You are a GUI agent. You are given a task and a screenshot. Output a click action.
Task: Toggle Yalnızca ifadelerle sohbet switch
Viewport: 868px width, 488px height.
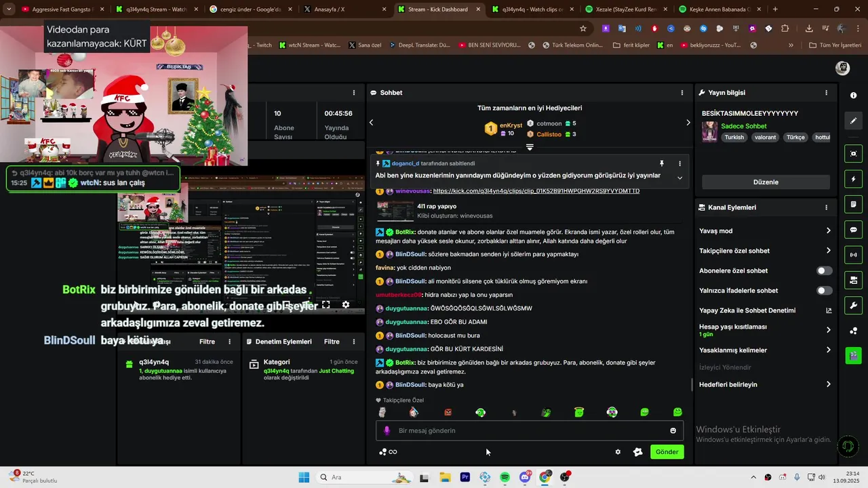coord(824,291)
